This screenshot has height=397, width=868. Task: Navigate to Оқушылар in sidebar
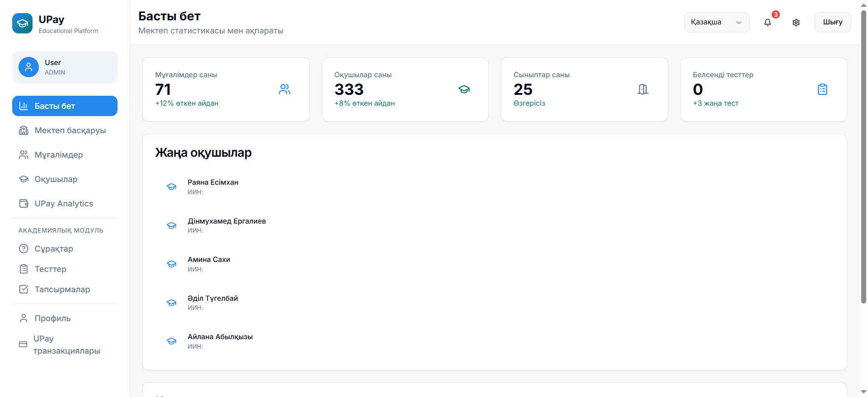click(65, 179)
